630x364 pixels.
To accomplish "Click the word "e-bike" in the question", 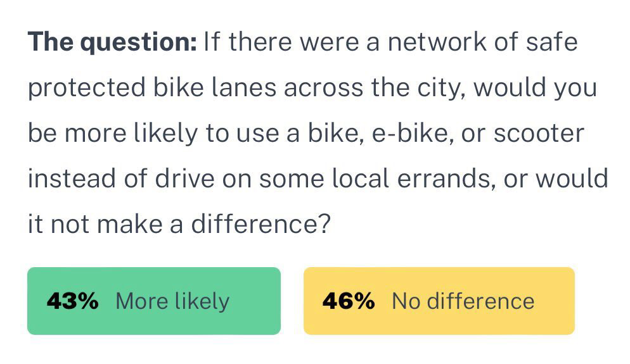I will pos(404,134).
